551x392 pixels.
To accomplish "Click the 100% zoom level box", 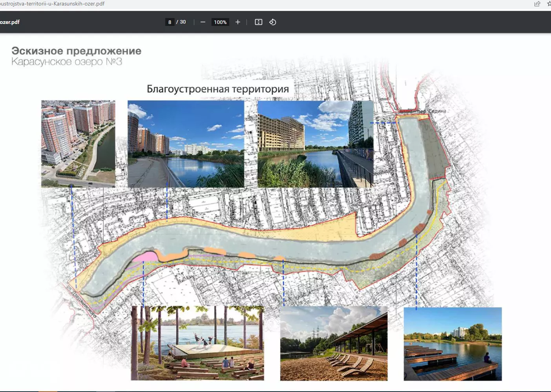I will [220, 22].
